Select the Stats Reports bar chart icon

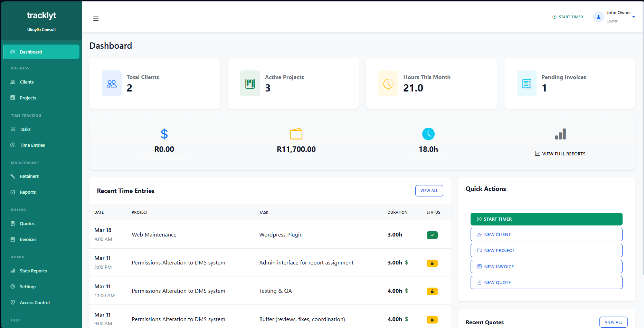13,271
